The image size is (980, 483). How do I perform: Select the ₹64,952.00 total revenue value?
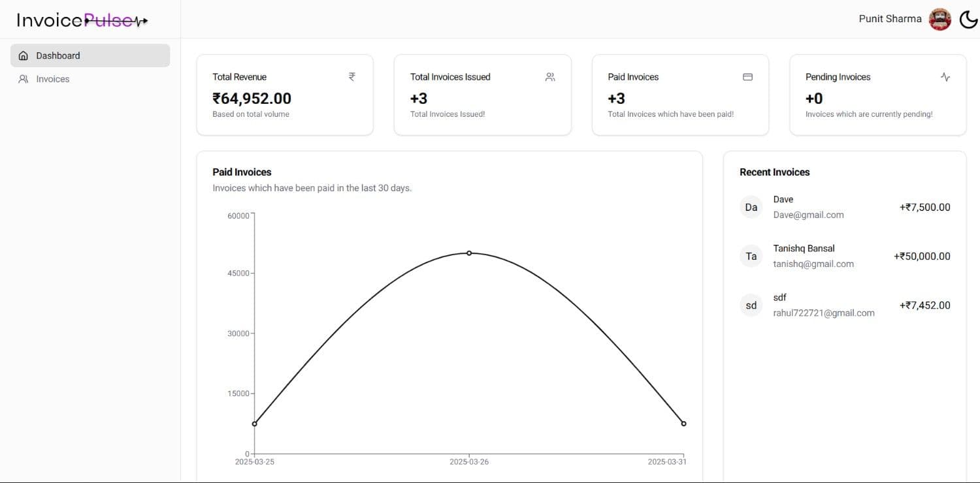pyautogui.click(x=252, y=99)
